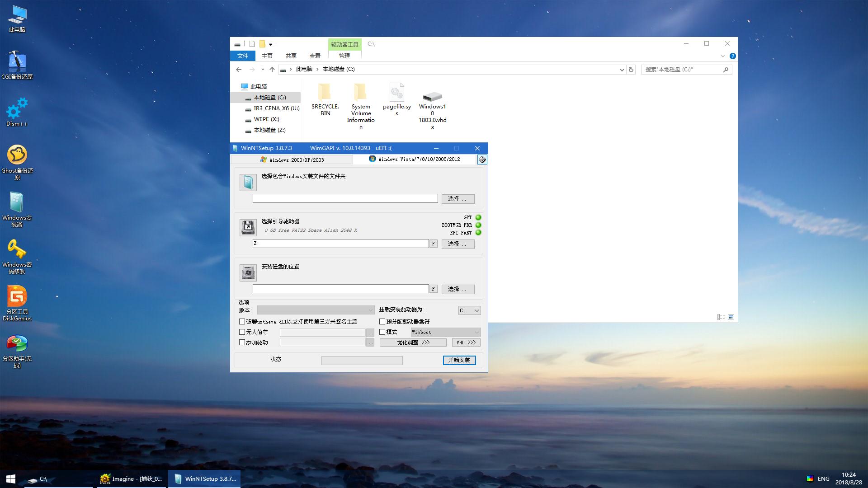This screenshot has height=488, width=868.
Task: Switch to the 管理 ribbon tab
Action: tap(344, 56)
